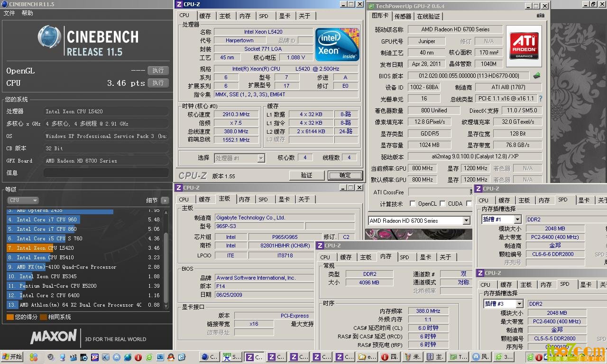Open the red Opera-style quick launch icon
The height and width of the screenshot is (364, 607).
(138, 357)
